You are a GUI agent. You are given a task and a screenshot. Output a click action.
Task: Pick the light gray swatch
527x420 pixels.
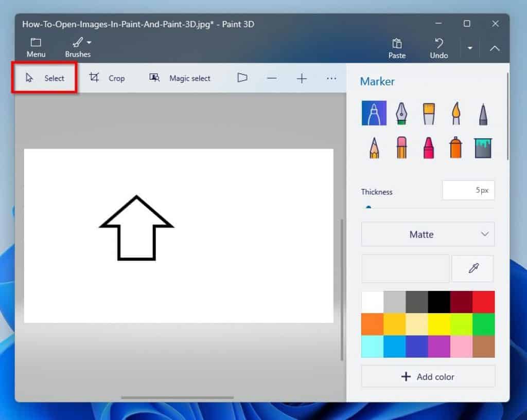pos(394,302)
